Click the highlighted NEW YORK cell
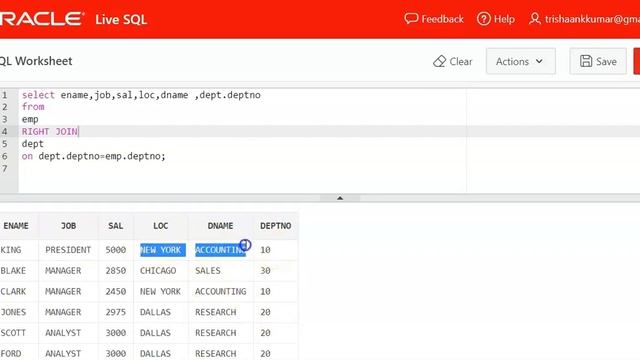 pos(162,250)
